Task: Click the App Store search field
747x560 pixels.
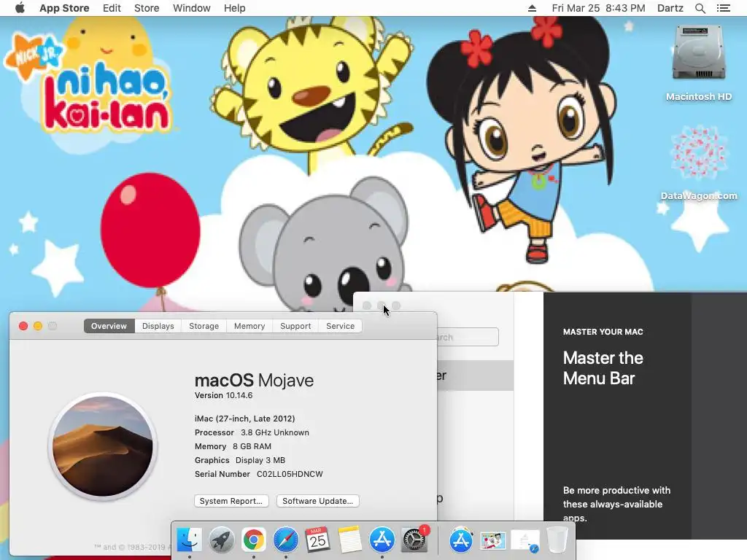Action: [x=468, y=337]
